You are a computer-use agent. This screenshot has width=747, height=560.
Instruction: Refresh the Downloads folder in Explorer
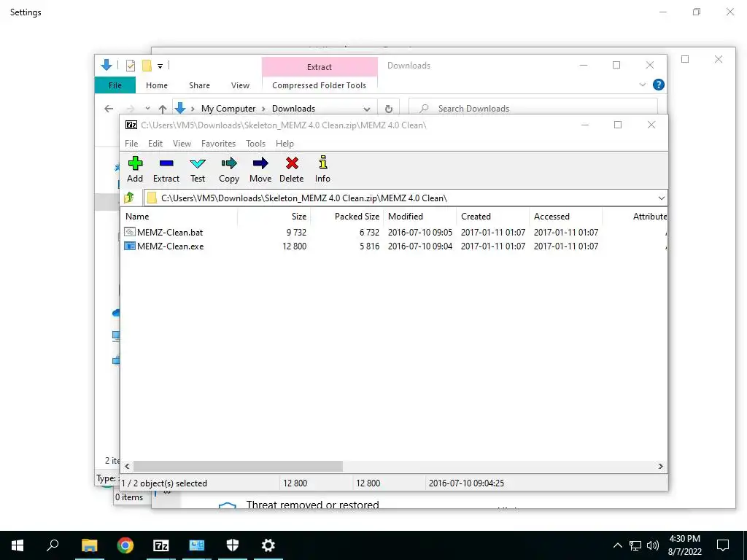pyautogui.click(x=389, y=109)
